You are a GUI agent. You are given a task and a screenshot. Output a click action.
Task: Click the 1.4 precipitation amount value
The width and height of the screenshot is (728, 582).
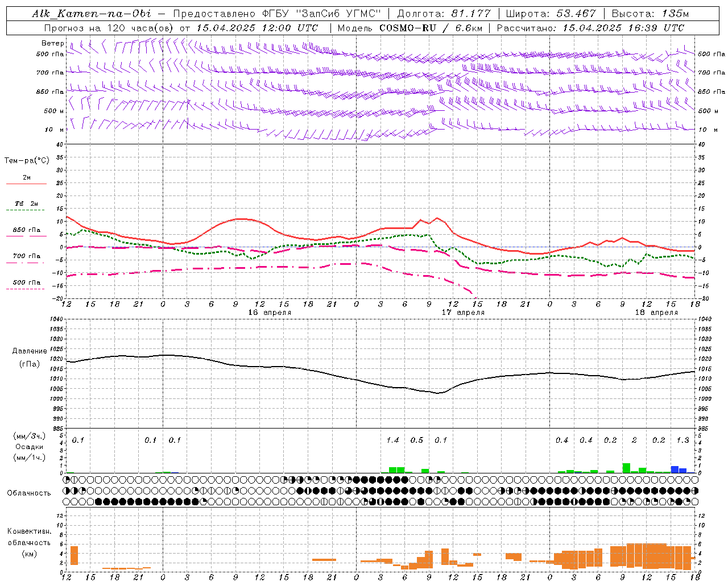point(392,440)
